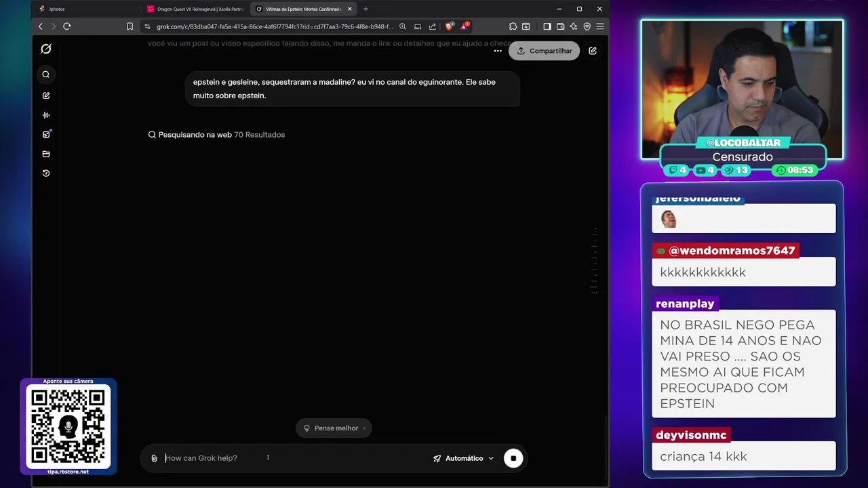This screenshot has height=488, width=868.
Task: Click new chat edit icon beside Compartilhar
Action: 593,51
